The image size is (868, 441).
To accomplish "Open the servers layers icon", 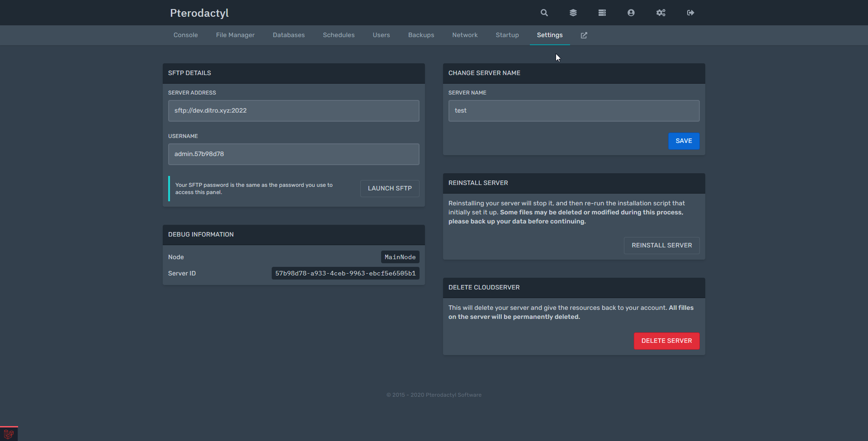I will (573, 13).
